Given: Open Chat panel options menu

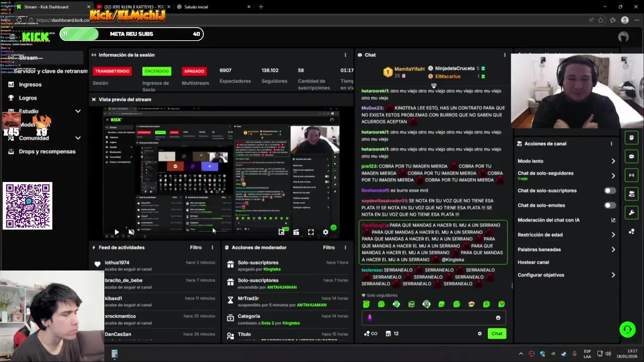Looking at the screenshot, I should [x=505, y=55].
